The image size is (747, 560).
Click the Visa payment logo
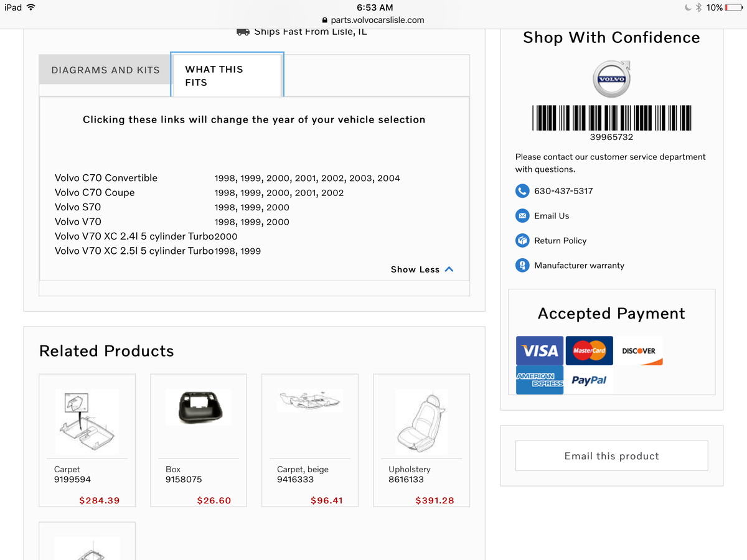(540, 351)
